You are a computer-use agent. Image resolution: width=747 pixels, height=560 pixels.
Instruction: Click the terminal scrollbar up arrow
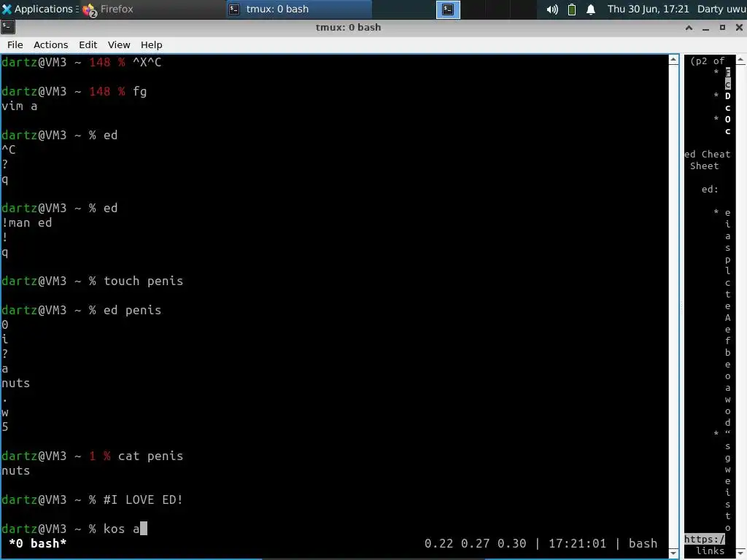coord(673,60)
